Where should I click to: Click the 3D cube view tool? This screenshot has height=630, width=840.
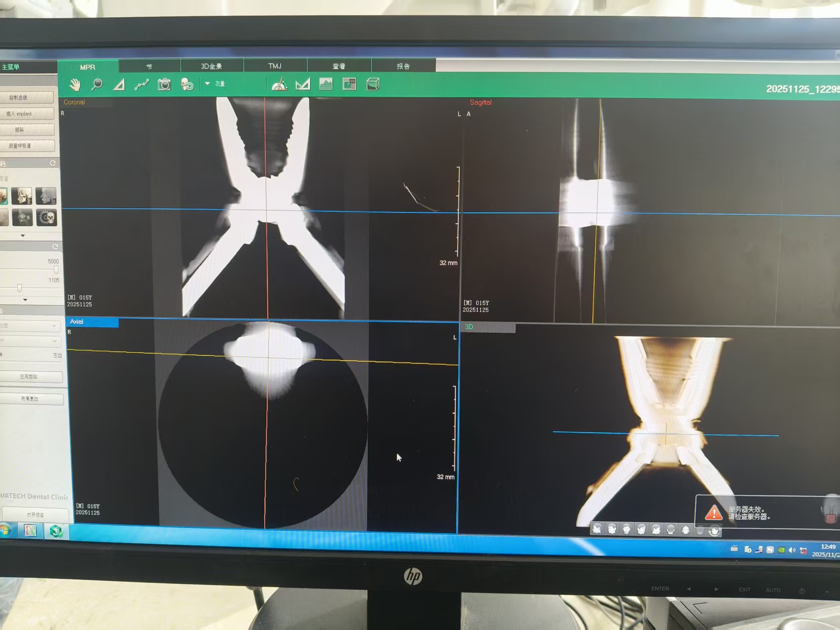point(372,84)
